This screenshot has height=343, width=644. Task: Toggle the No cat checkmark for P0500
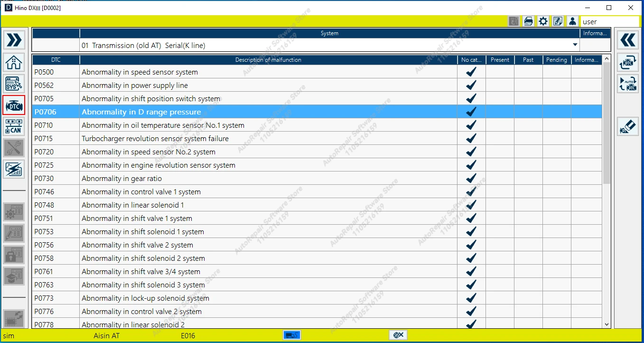471,72
